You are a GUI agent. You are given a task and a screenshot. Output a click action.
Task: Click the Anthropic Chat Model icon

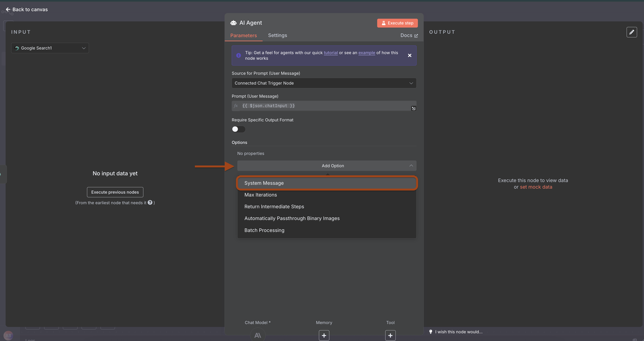pos(258,335)
